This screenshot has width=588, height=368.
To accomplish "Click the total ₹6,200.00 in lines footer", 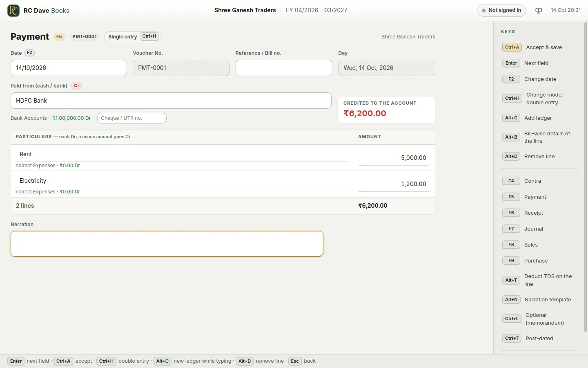I will (373, 206).
